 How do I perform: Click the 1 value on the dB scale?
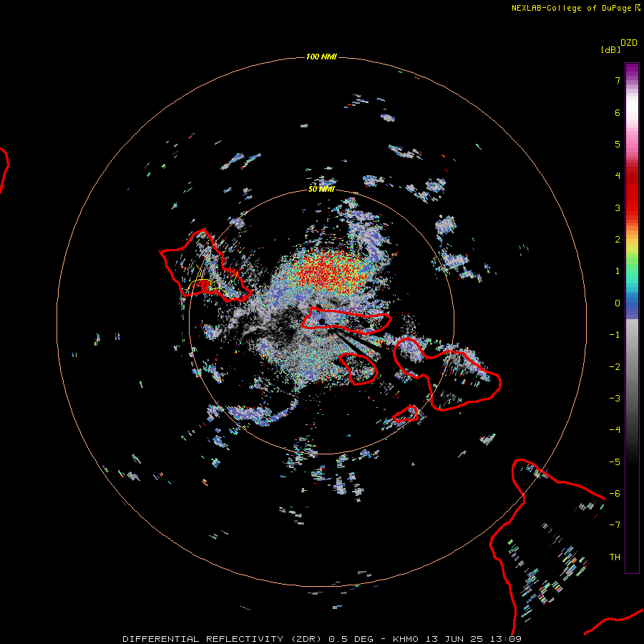(618, 271)
